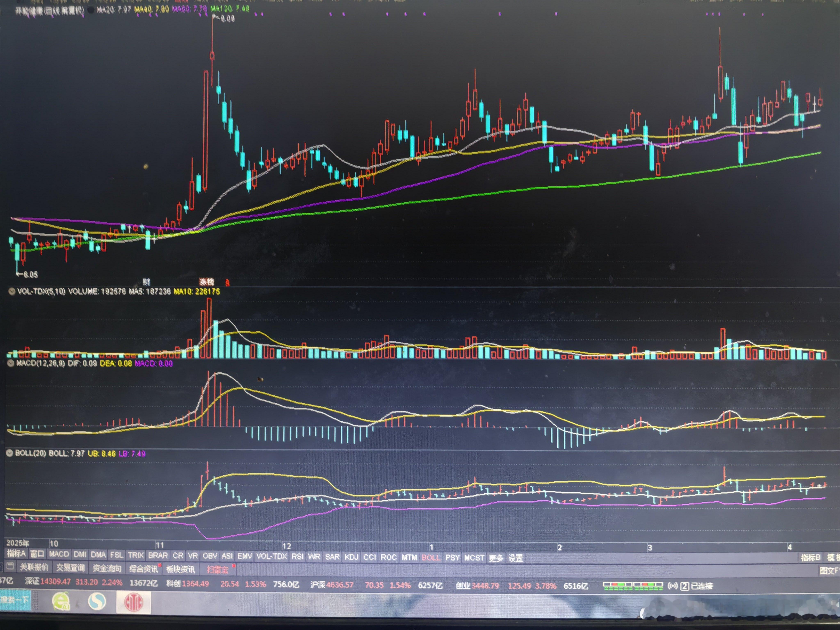This screenshot has height=630, width=840.
Task: Click the 搜索一下 search button on taskbar
Action: 14,600
